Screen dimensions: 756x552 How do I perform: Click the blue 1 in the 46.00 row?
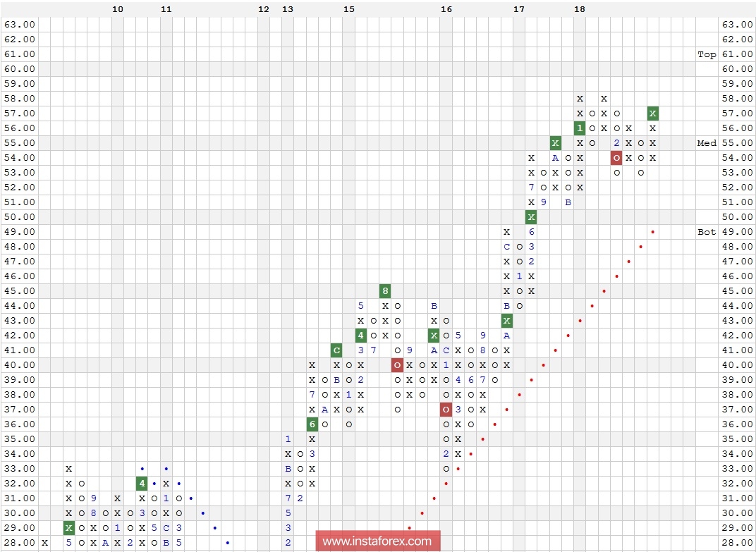pos(519,276)
